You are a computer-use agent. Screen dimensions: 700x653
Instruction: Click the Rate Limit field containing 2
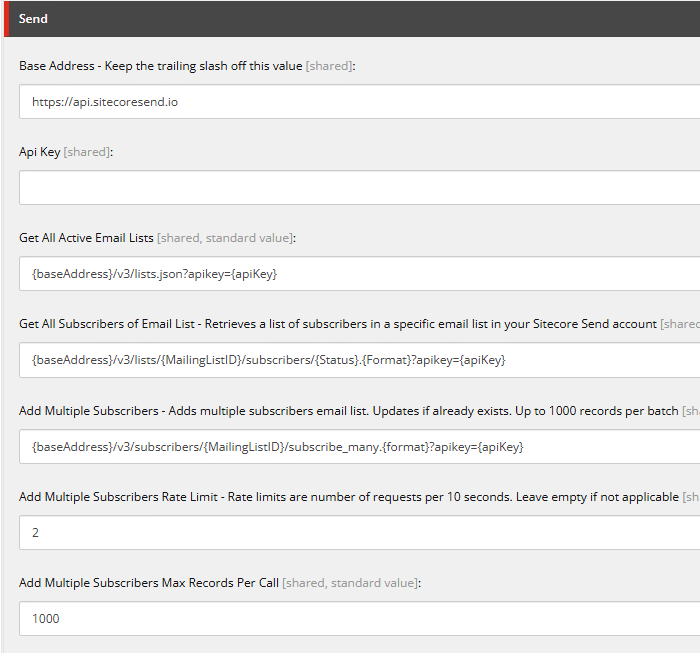pos(359,533)
